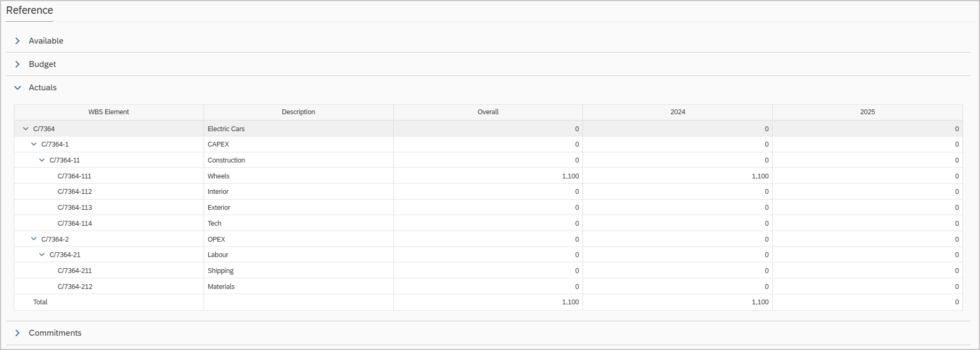Collapse the C/7364-2 tree node
The width and height of the screenshot is (980, 350).
34,239
